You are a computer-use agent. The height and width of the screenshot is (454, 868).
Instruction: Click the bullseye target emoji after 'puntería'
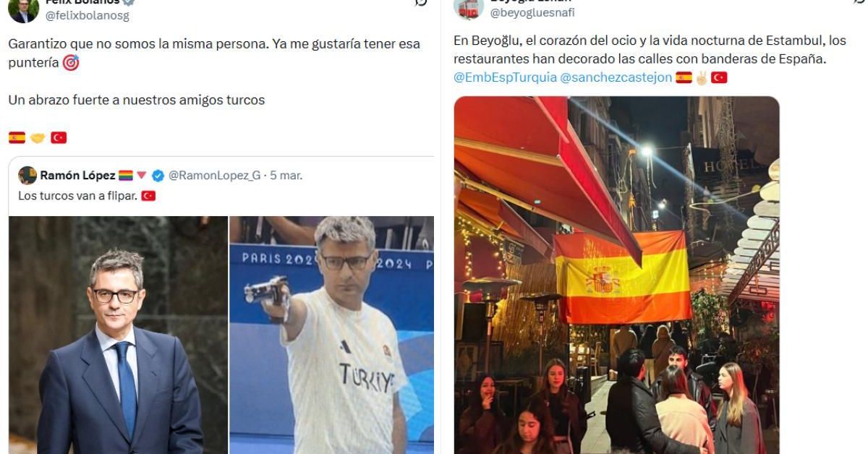coord(71,63)
